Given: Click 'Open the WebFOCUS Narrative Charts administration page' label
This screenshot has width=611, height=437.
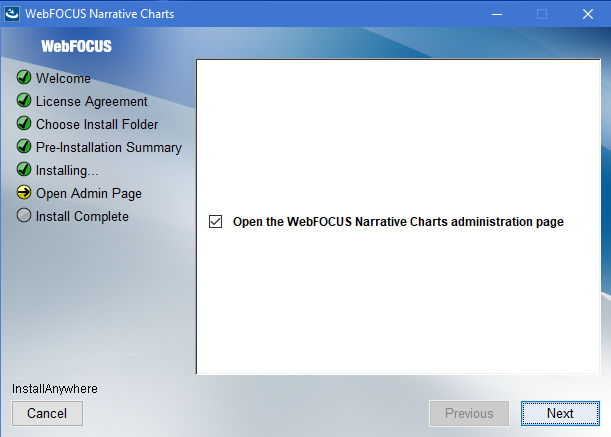Looking at the screenshot, I should click(x=398, y=222).
